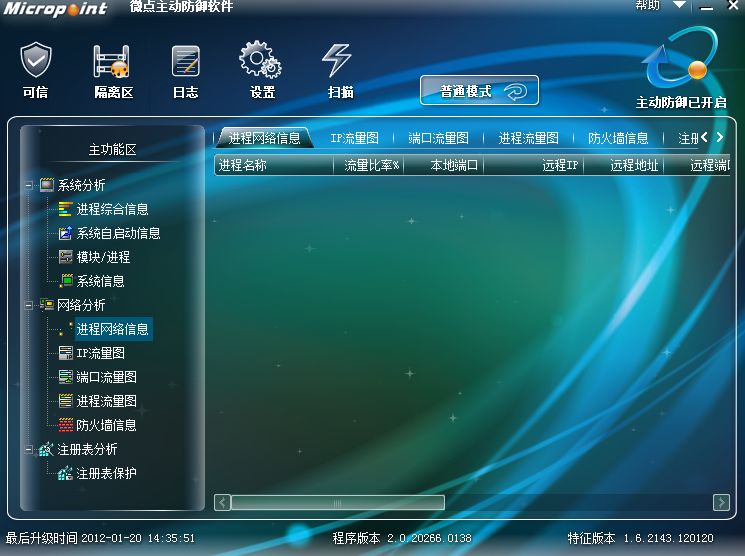
Task: Select 进程综合信息 in the tree
Action: tap(112, 209)
